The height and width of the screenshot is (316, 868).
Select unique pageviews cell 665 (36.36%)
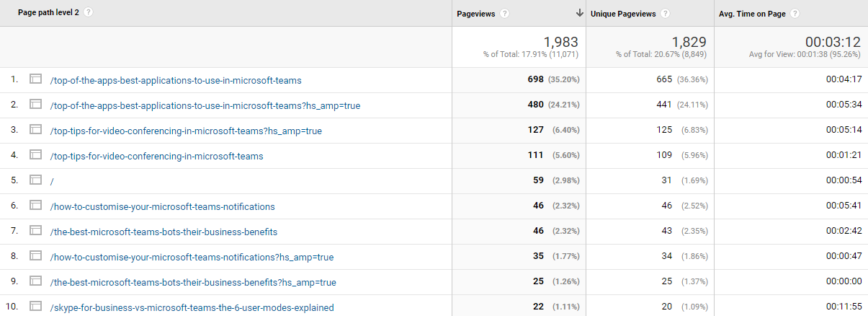pyautogui.click(x=682, y=80)
